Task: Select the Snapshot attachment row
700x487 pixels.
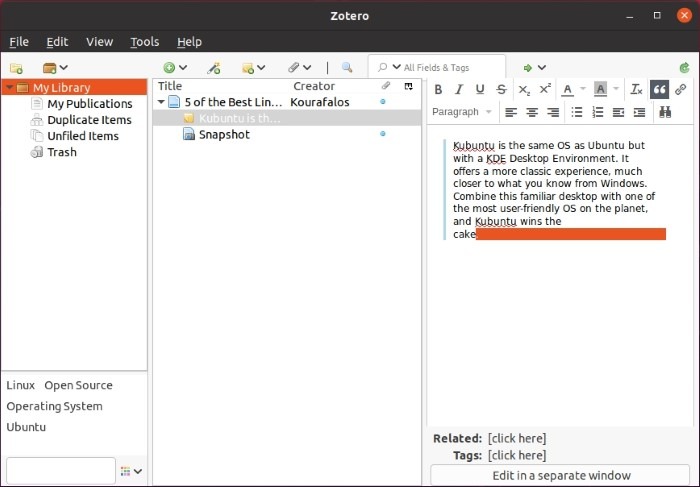Action: 287,134
